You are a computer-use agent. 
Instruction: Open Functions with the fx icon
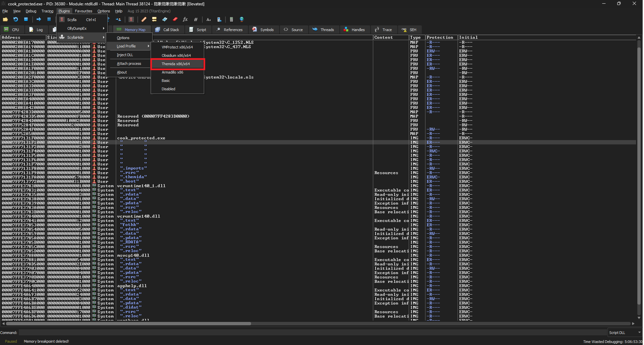pyautogui.click(x=185, y=19)
